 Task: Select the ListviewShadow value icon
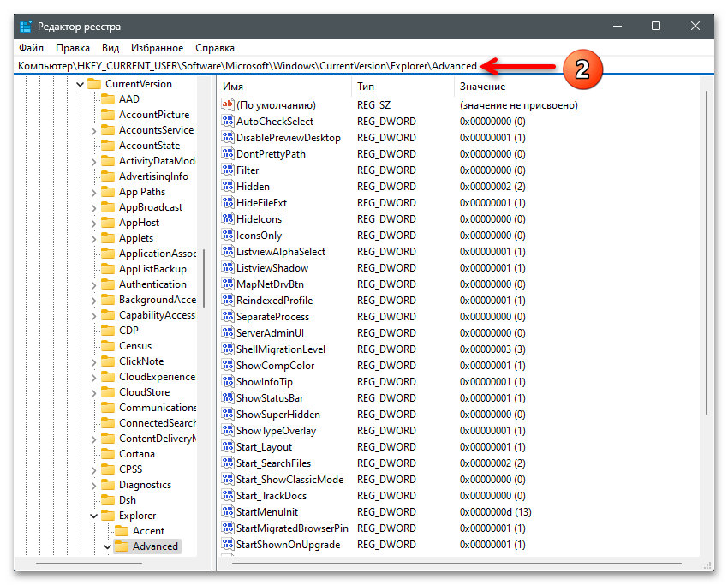228,268
